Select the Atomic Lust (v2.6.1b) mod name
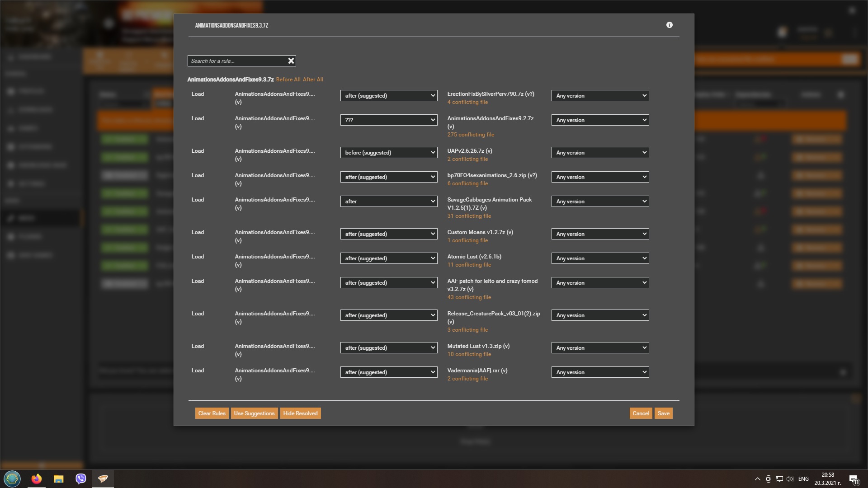Image resolution: width=868 pixels, height=488 pixels. pyautogui.click(x=474, y=257)
